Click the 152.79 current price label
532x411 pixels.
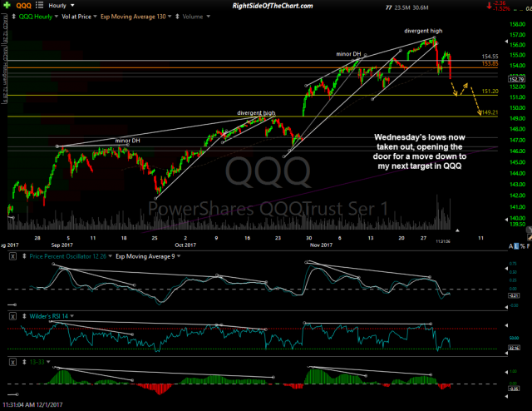pyautogui.click(x=516, y=79)
